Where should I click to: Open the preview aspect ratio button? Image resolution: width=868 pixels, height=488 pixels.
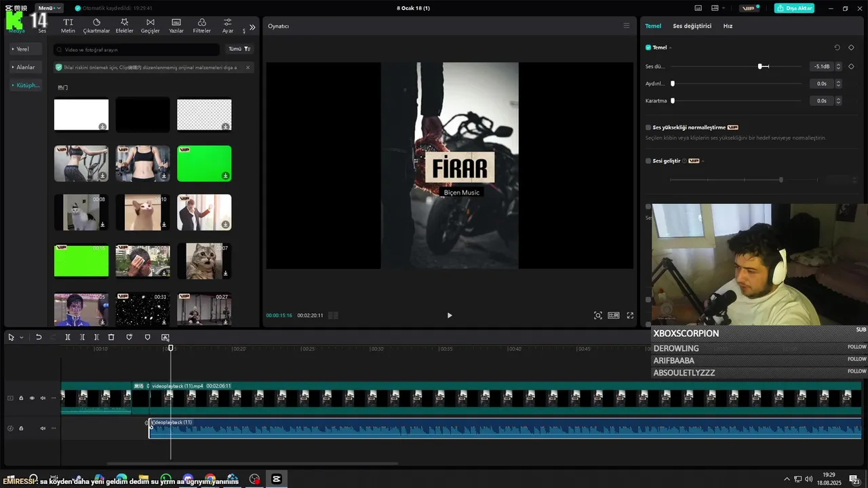pyautogui.click(x=614, y=315)
